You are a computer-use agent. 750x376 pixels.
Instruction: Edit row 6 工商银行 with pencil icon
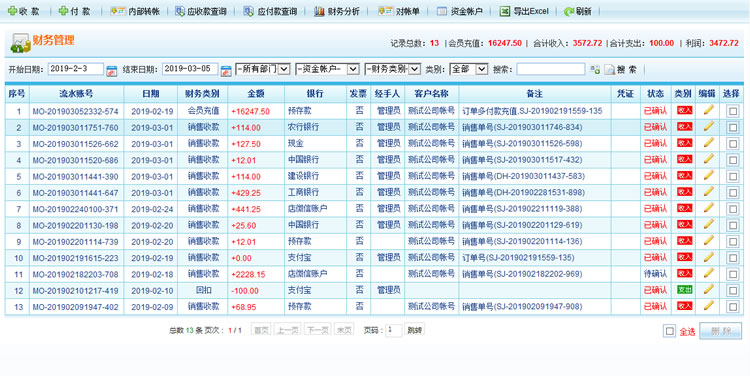tap(708, 191)
